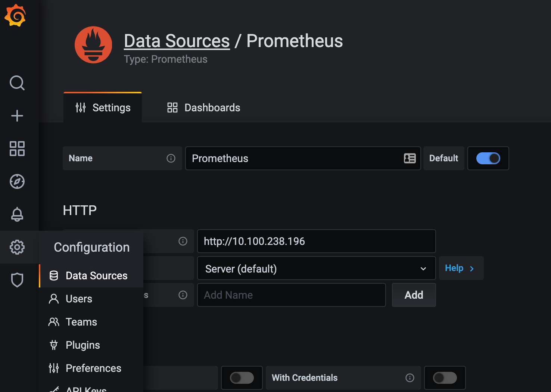Expand the Help section
551x392 pixels.
(x=461, y=268)
